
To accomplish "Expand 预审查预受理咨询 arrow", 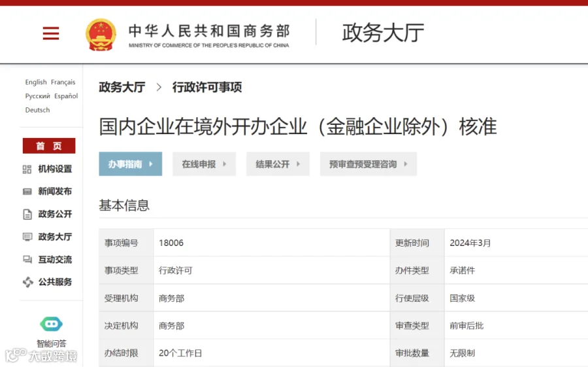I will click(x=406, y=164).
